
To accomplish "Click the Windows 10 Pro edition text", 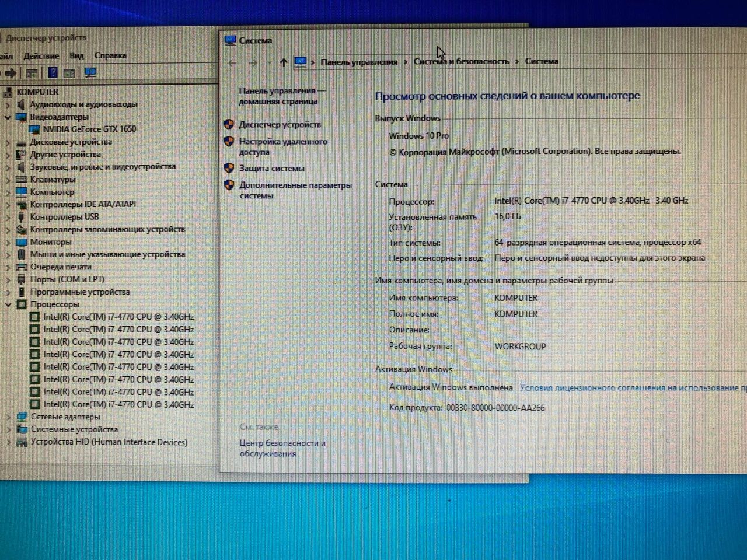I will coord(419,136).
